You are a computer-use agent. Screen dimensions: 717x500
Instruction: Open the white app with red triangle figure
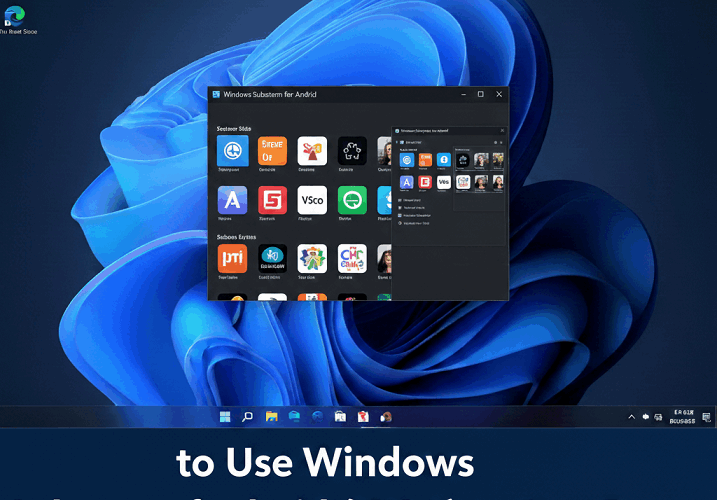(312, 151)
